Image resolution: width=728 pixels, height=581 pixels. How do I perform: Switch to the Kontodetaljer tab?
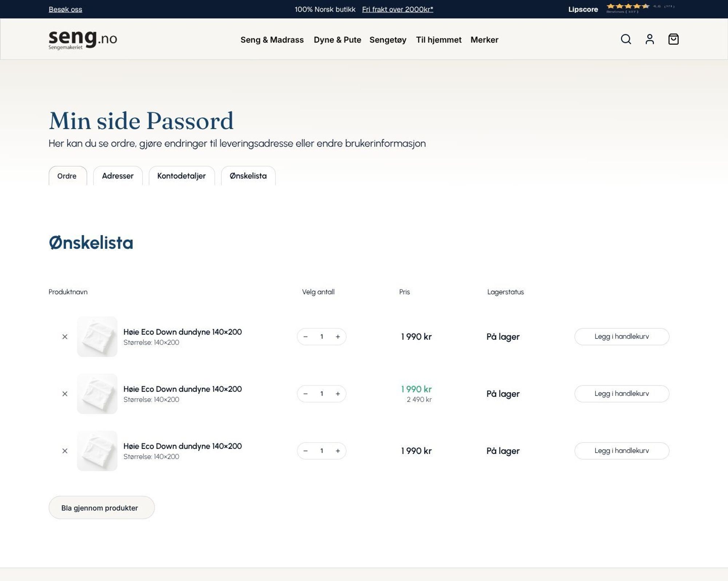click(181, 176)
